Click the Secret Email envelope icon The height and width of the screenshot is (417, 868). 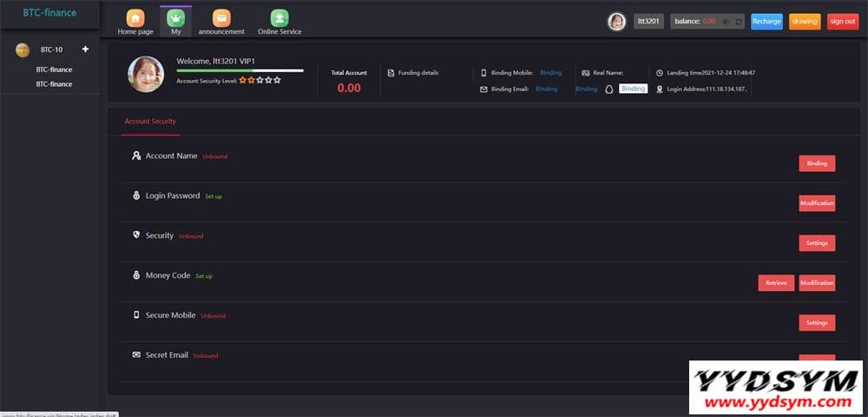[136, 355]
